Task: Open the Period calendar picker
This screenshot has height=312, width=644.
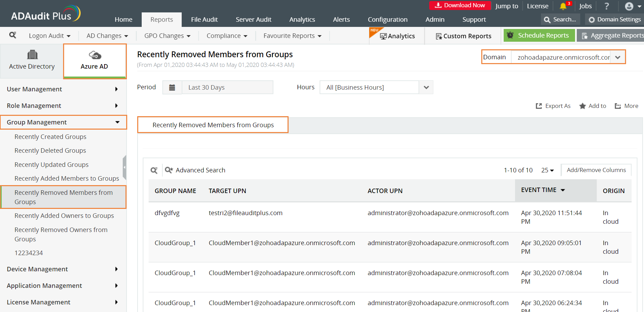Action: (x=172, y=87)
